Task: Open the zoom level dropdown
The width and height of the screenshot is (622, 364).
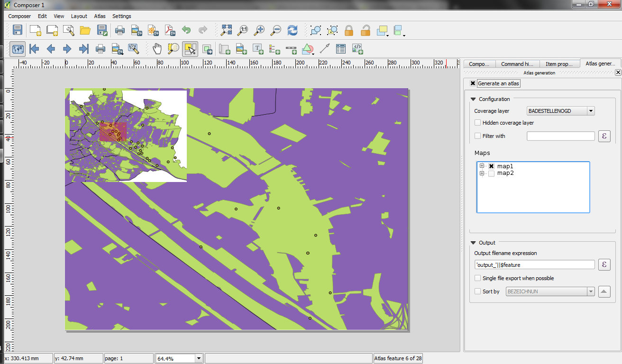Action: pyautogui.click(x=199, y=359)
